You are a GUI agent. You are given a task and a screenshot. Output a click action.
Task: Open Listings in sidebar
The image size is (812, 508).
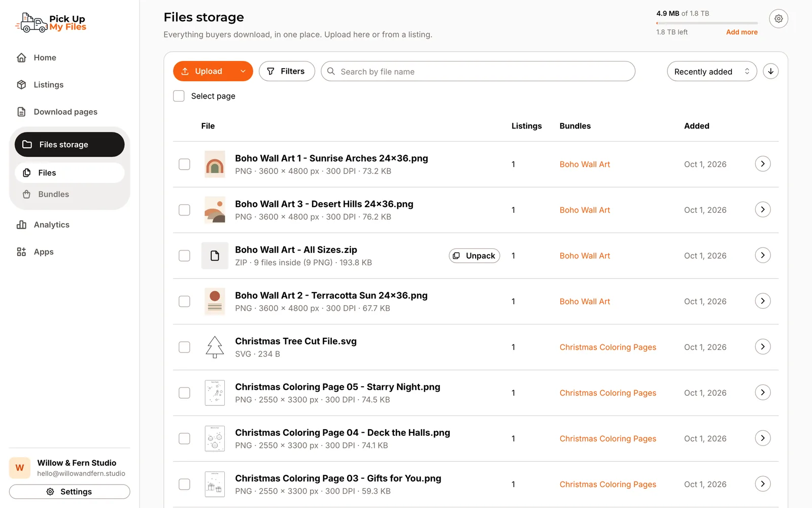coord(48,84)
